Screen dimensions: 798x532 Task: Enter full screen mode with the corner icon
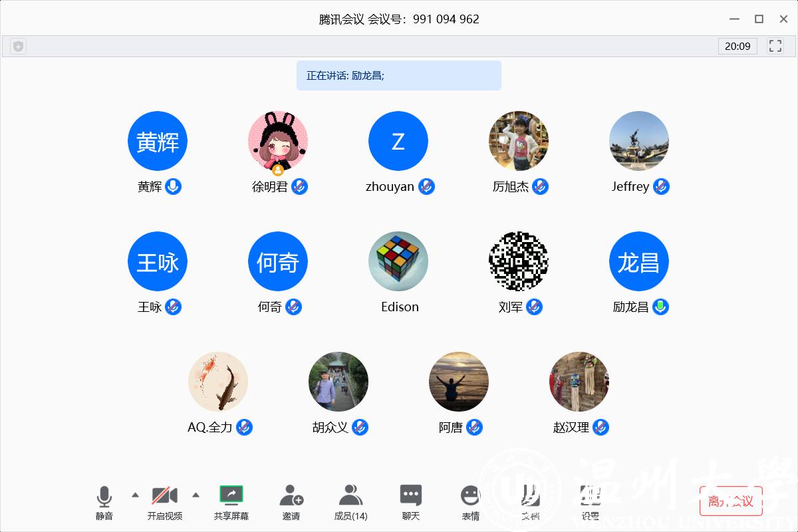(775, 46)
